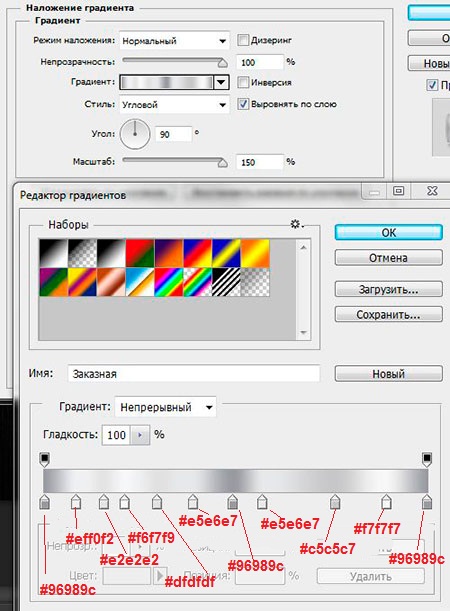Enable the Инверсия checkbox
This screenshot has width=450, height=611.
243,82
